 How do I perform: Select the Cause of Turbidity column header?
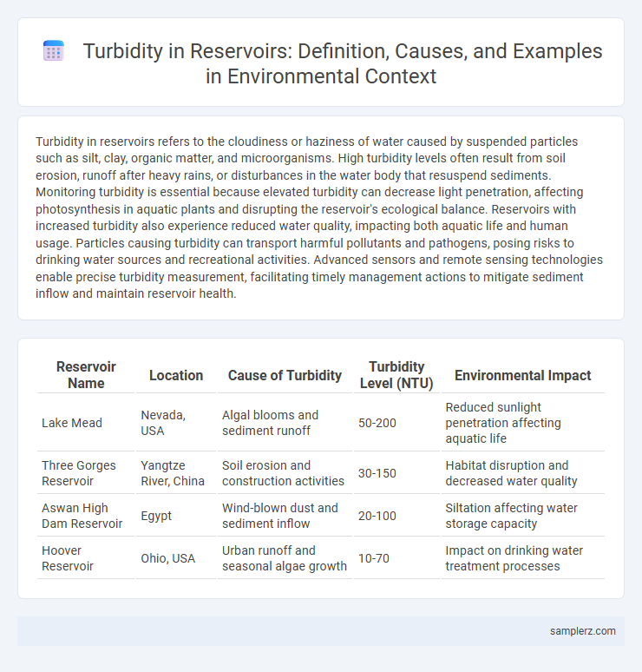[285, 375]
